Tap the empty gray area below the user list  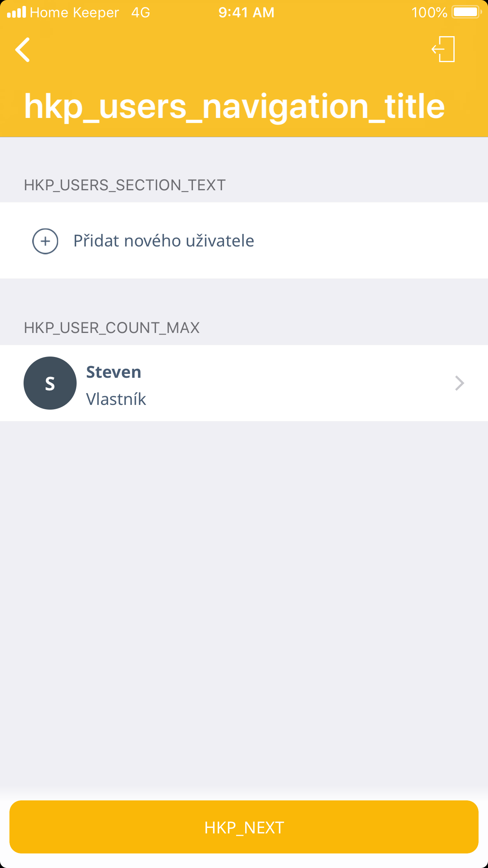pyautogui.click(x=244, y=590)
